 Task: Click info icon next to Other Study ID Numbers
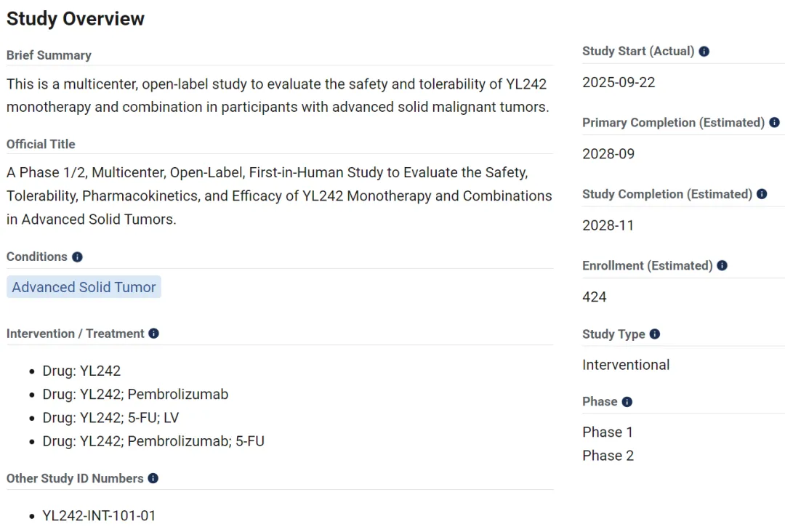click(x=153, y=478)
